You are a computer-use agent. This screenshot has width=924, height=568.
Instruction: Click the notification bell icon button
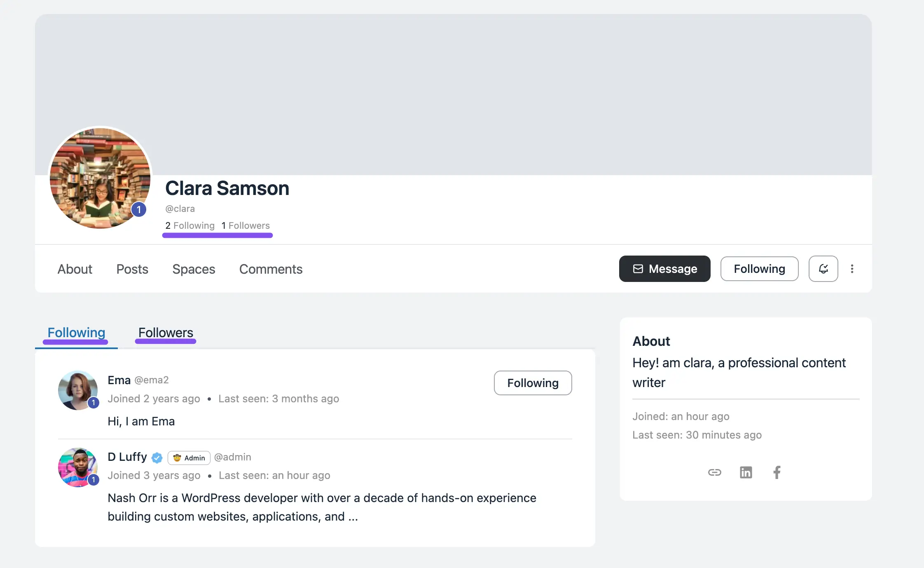pyautogui.click(x=823, y=269)
